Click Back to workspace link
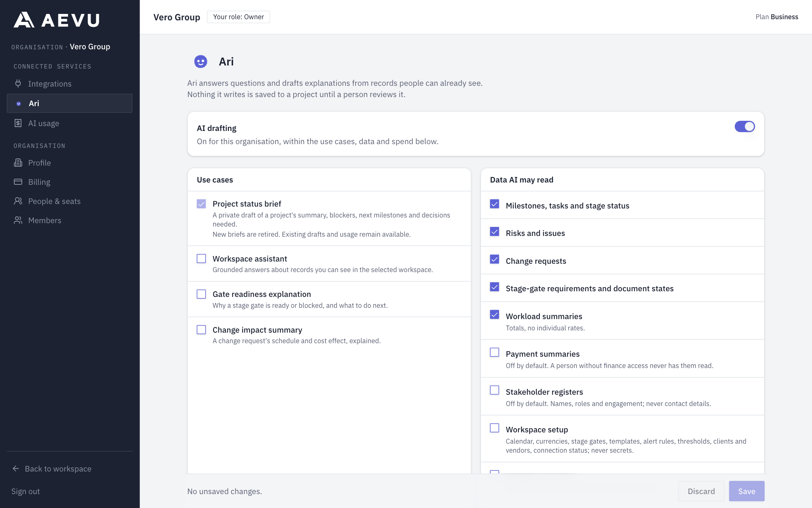The width and height of the screenshot is (812, 508). (x=52, y=468)
